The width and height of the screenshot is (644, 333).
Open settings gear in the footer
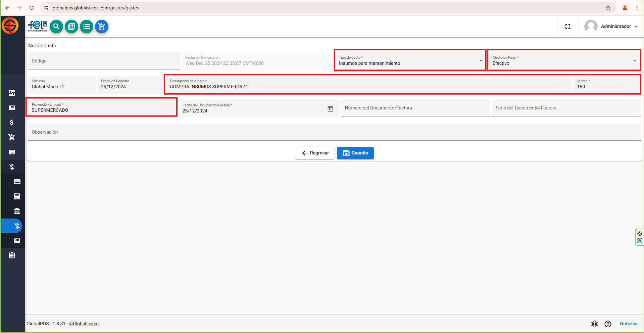point(594,324)
